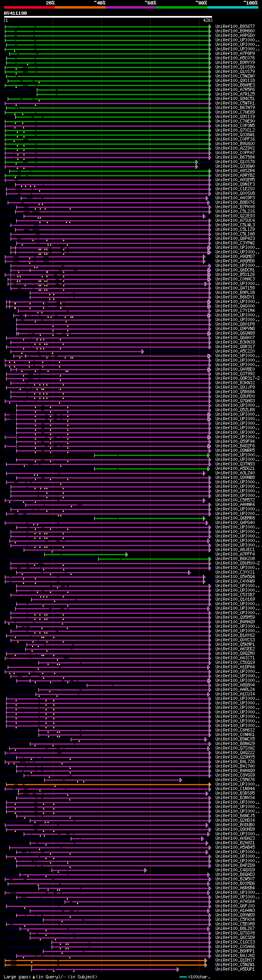The width and height of the screenshot is (262, 980).
Task: Go to hit UniRef100_B1AY62
Action: coord(235,635)
